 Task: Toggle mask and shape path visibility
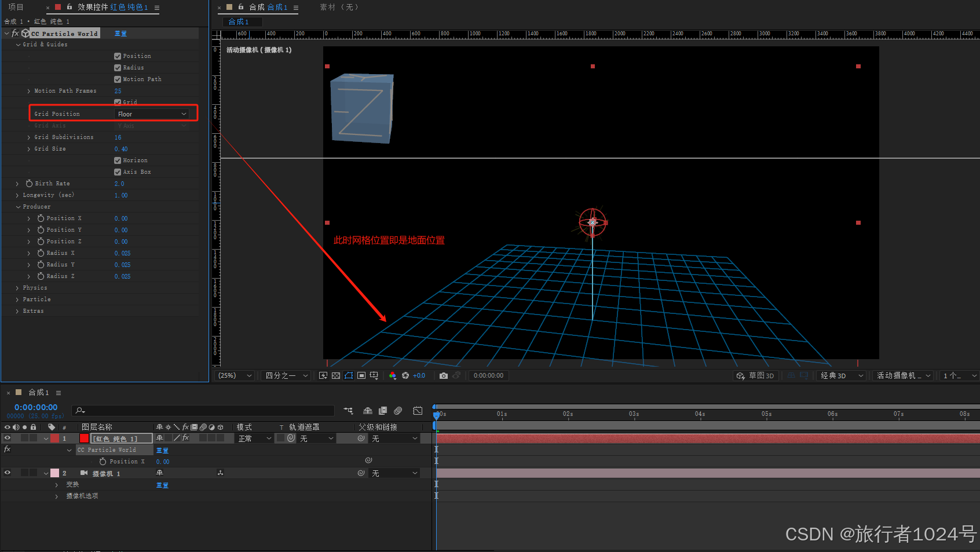tap(349, 376)
